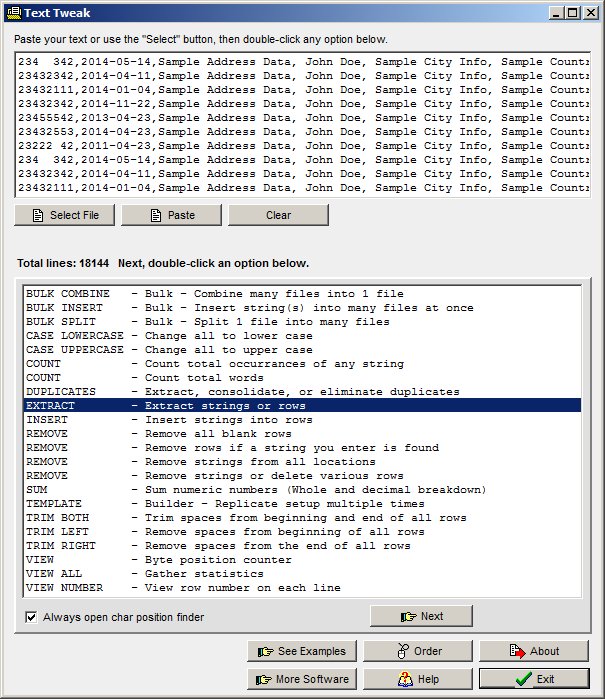Select Remove strings or delete various rows
This screenshot has height=699, width=605.
[302, 476]
